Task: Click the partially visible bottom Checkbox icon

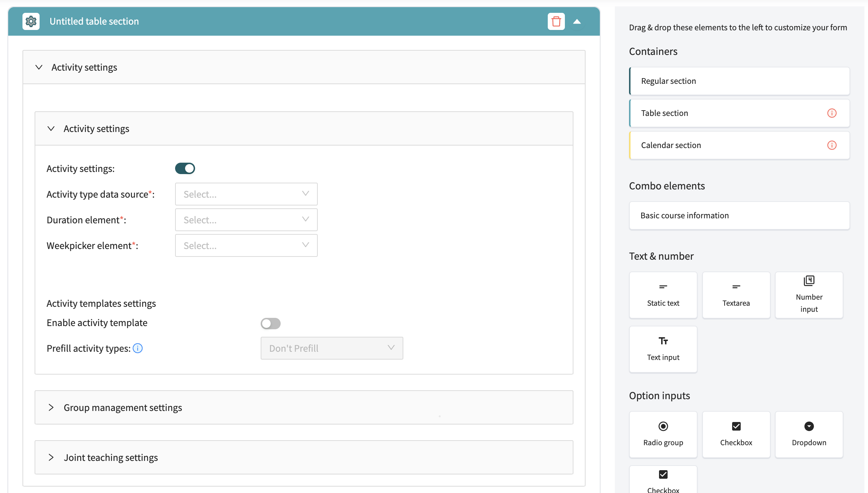Action: (663, 474)
